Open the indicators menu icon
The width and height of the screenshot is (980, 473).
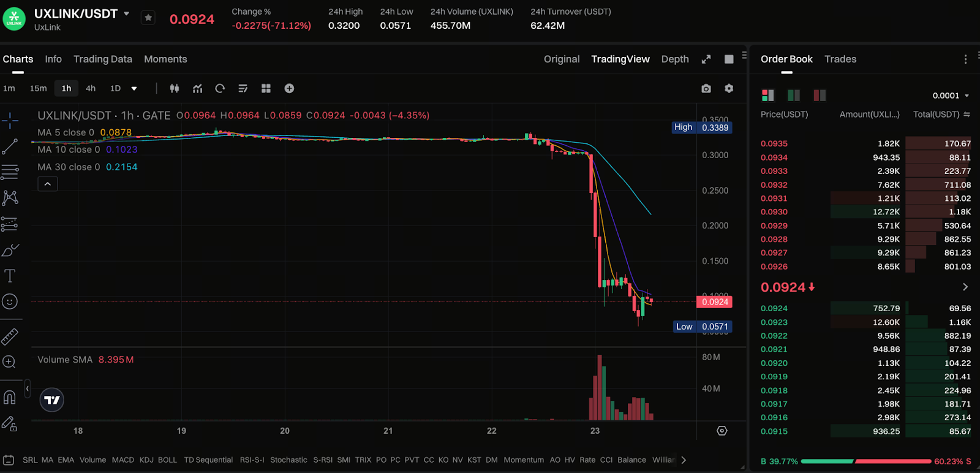(197, 88)
